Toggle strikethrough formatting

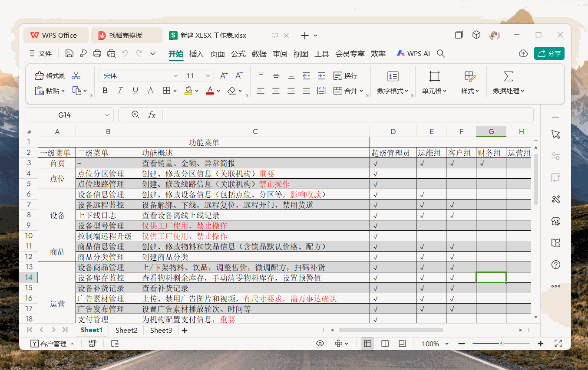[151, 91]
